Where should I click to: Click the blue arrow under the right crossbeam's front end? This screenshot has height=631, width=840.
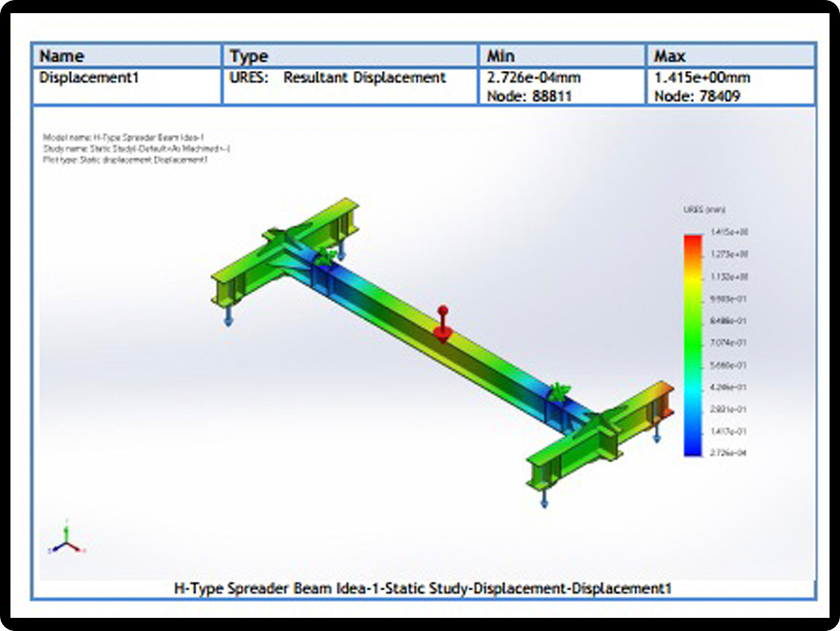(x=544, y=498)
